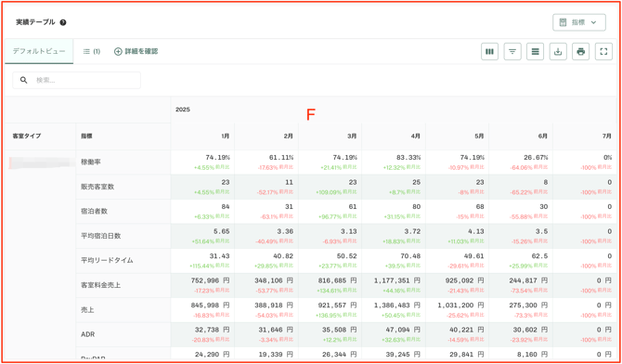Viewport: 622px width, 364px height.
Task: Click the 26.67% occupancy value
Action: click(535, 158)
